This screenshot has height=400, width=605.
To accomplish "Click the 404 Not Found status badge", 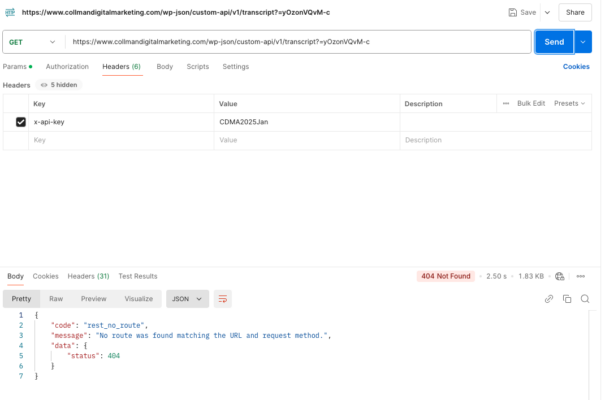I will [x=446, y=276].
